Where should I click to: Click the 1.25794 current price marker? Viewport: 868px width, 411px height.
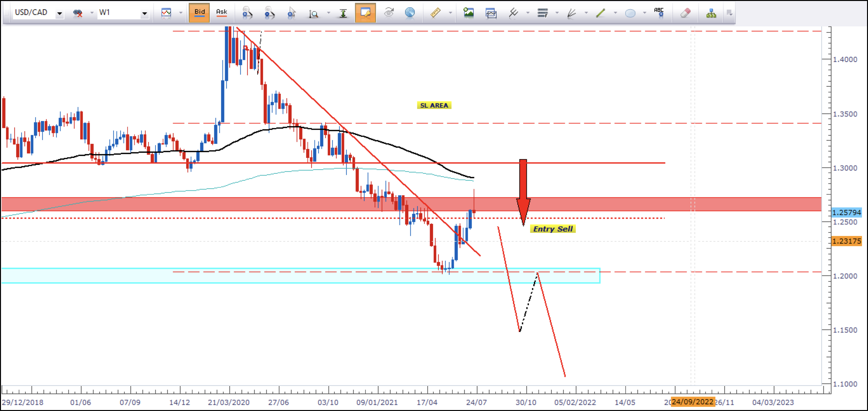[x=846, y=213]
